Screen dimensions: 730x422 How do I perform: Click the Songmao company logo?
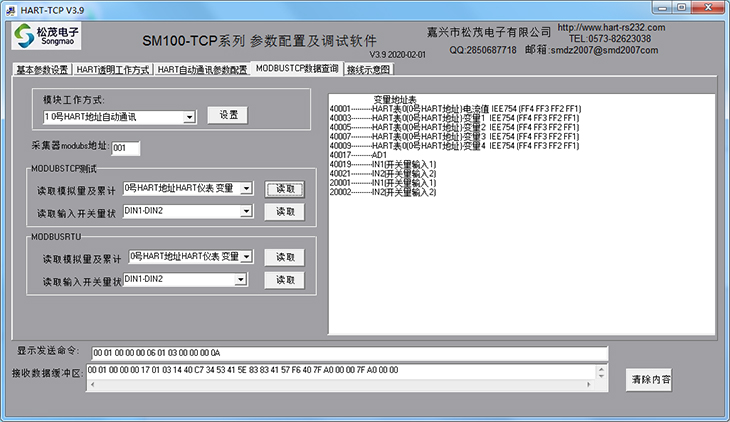tap(46, 37)
